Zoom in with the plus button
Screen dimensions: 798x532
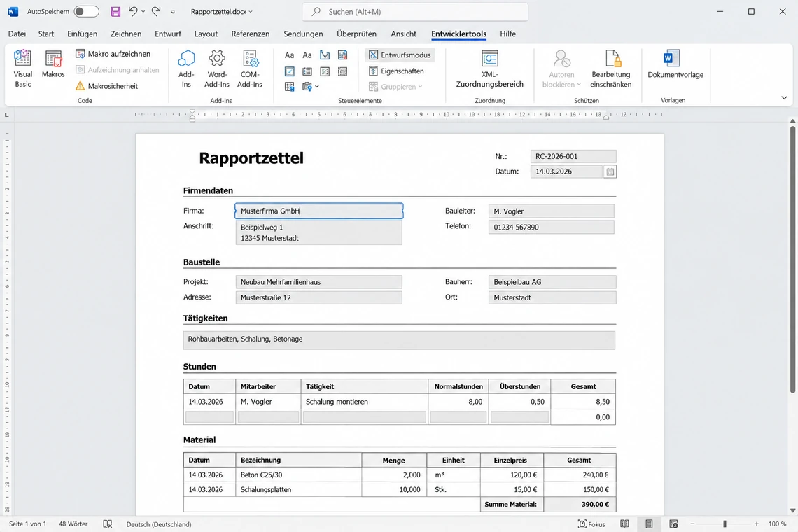757,524
